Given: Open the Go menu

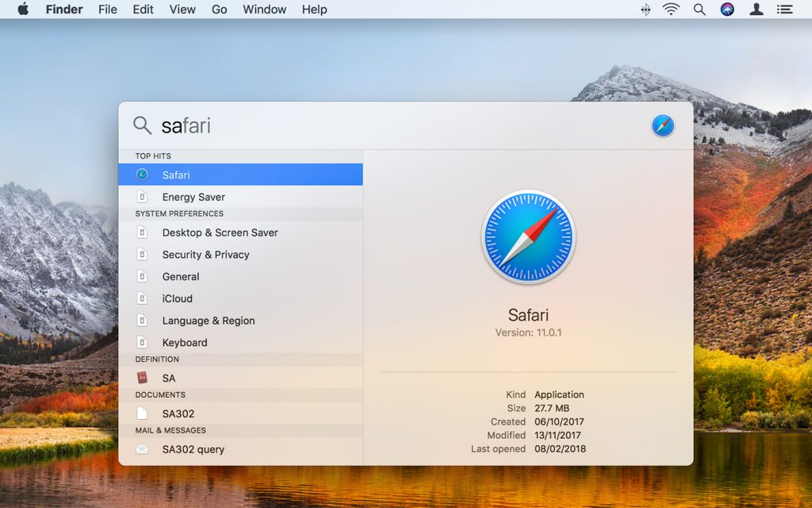Looking at the screenshot, I should (x=219, y=10).
